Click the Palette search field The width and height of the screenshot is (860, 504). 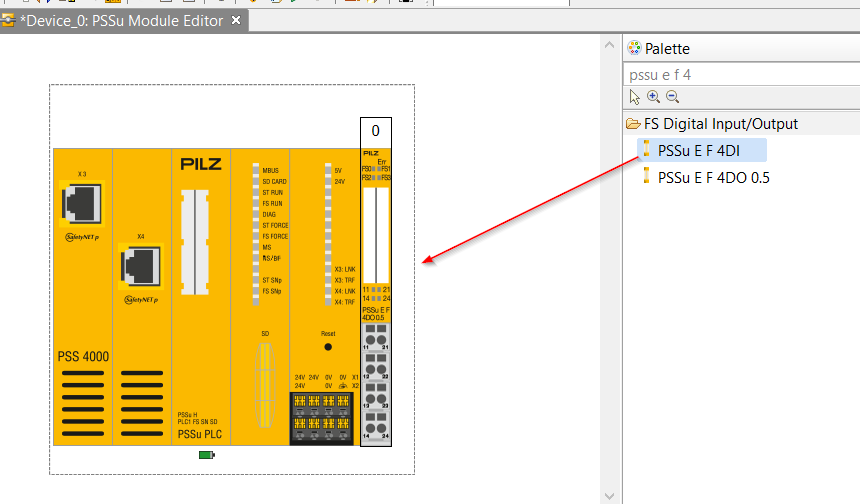pyautogui.click(x=742, y=75)
